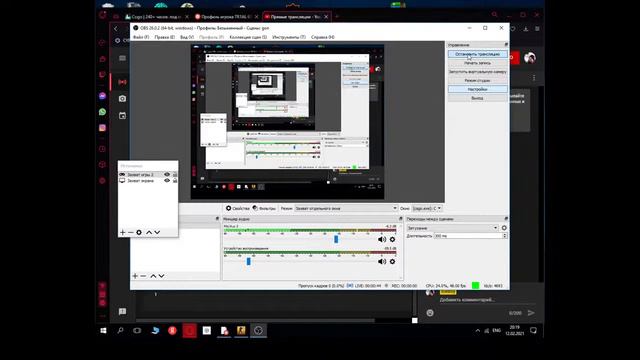Click the transition duration input field
The image size is (640, 360).
tap(468, 236)
